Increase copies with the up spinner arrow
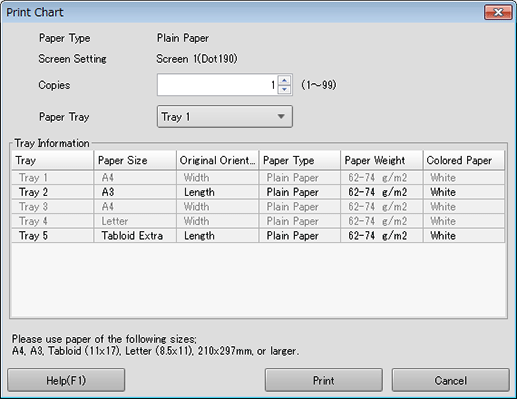 point(284,80)
